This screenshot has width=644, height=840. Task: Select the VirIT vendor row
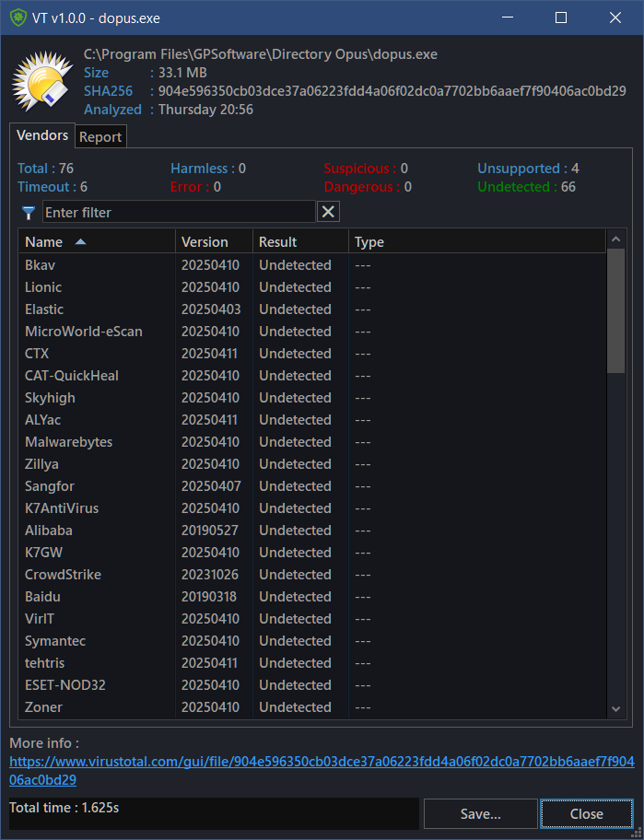[312, 619]
